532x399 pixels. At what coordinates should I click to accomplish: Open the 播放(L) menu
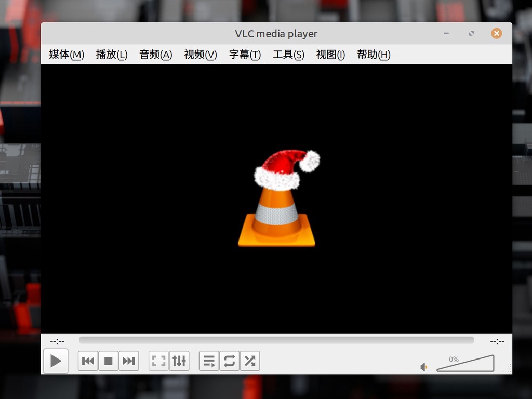click(112, 55)
